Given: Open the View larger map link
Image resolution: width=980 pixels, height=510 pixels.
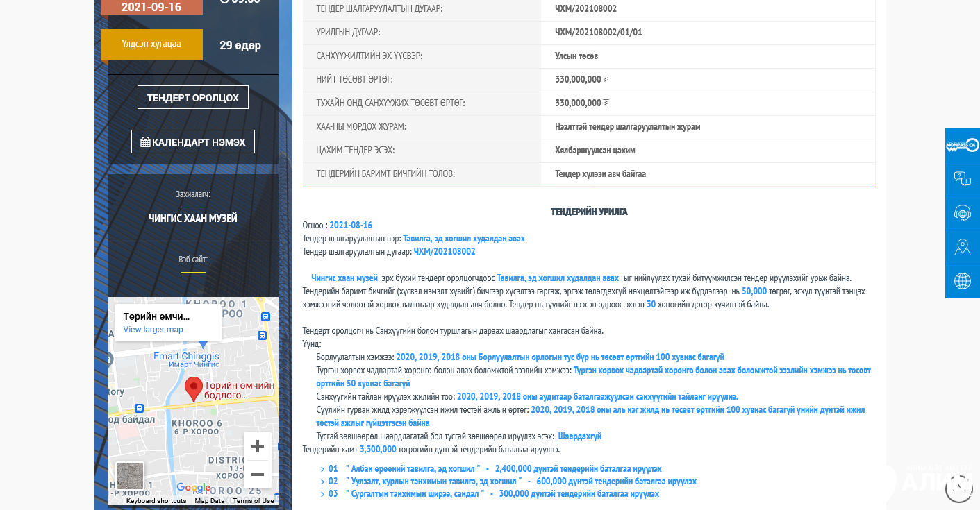Looking at the screenshot, I should 153,330.
